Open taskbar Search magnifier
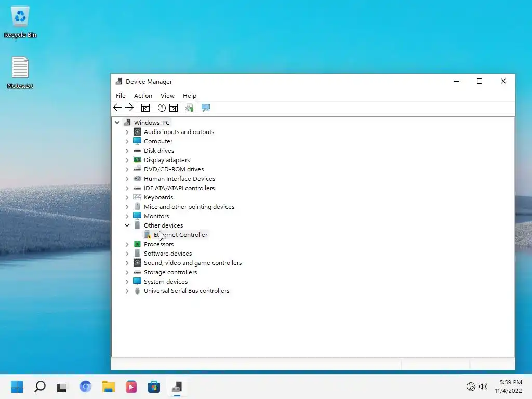Image resolution: width=532 pixels, height=399 pixels. point(39,387)
